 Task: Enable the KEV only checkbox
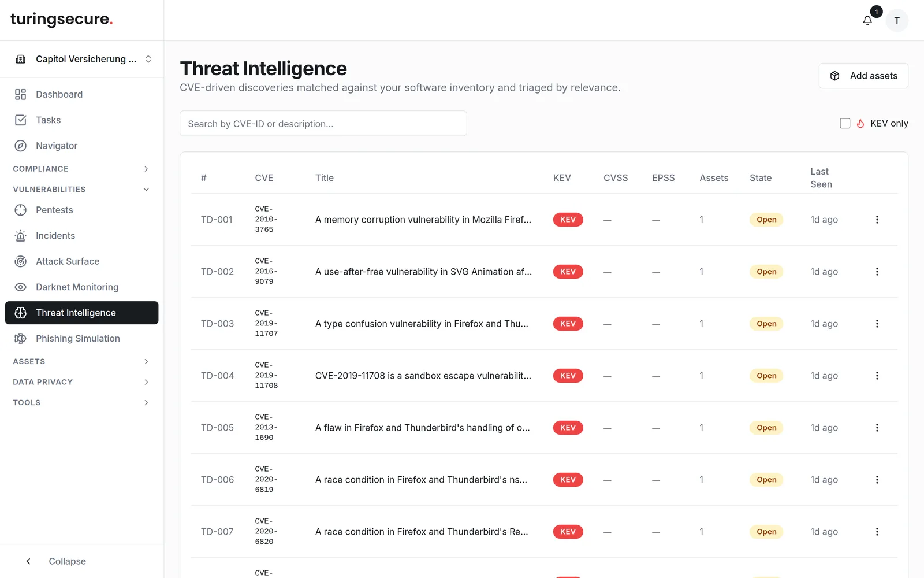[845, 123]
